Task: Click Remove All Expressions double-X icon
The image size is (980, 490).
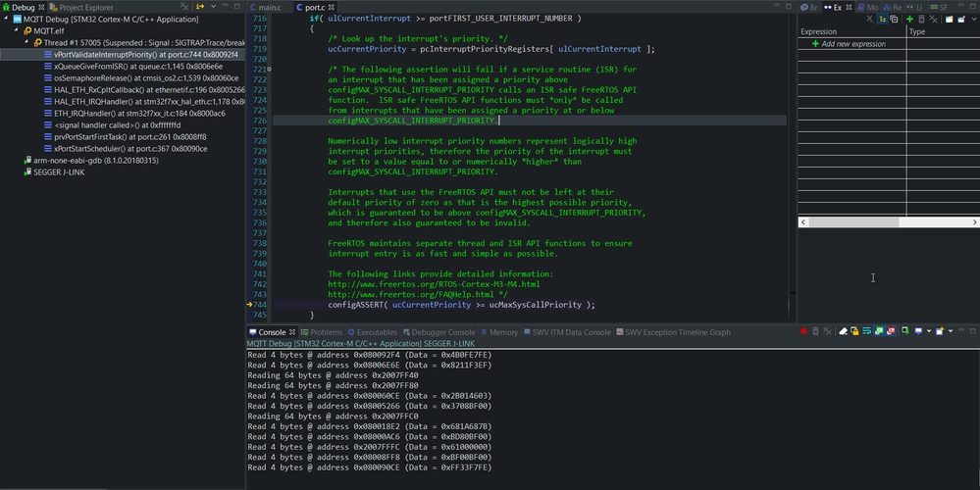Action: [x=933, y=19]
